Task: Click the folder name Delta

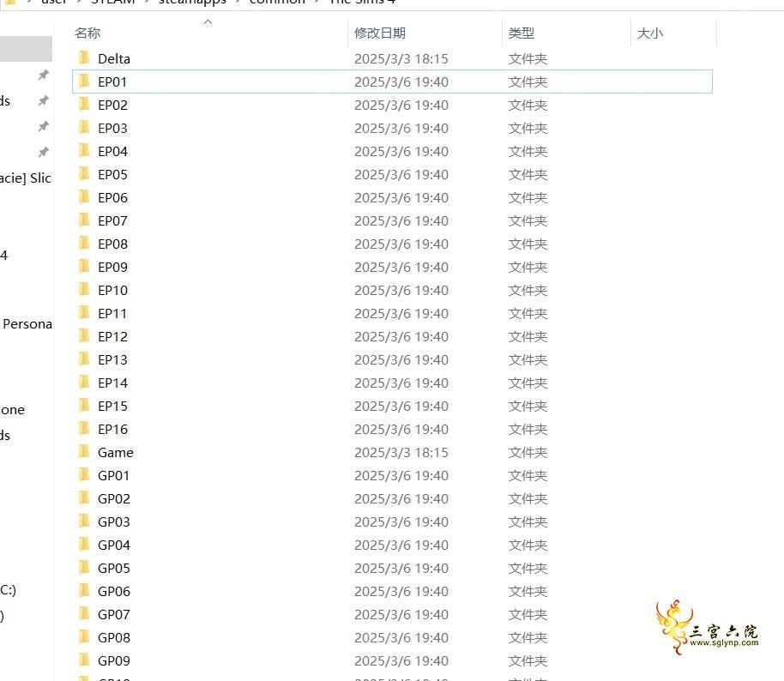Action: 114,58
